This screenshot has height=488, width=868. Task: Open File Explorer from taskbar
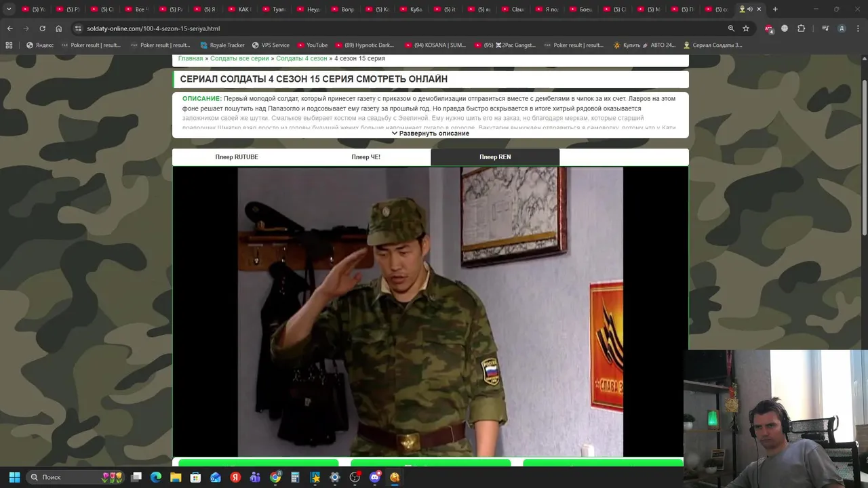pyautogui.click(x=176, y=477)
